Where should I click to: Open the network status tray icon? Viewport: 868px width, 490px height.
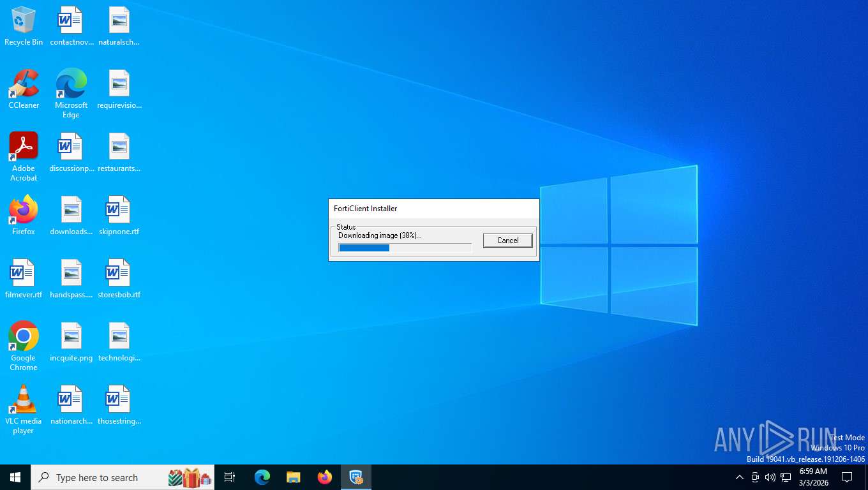(x=786, y=477)
